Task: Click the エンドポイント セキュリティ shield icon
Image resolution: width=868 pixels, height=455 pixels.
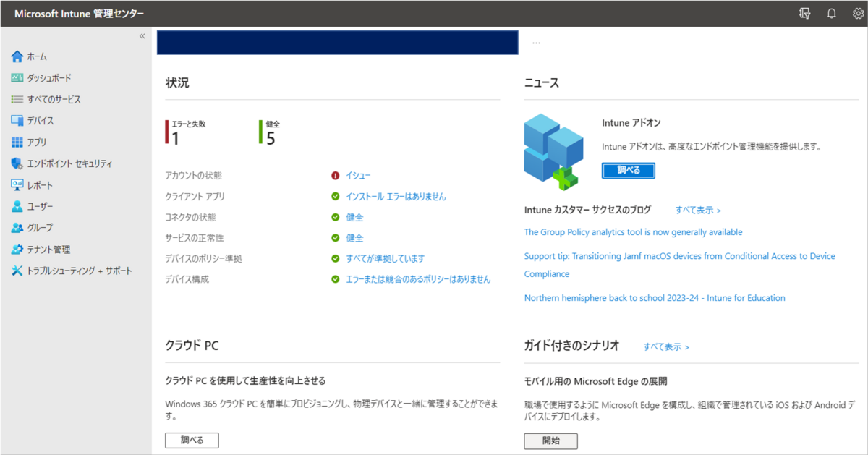Action: pyautogui.click(x=17, y=163)
